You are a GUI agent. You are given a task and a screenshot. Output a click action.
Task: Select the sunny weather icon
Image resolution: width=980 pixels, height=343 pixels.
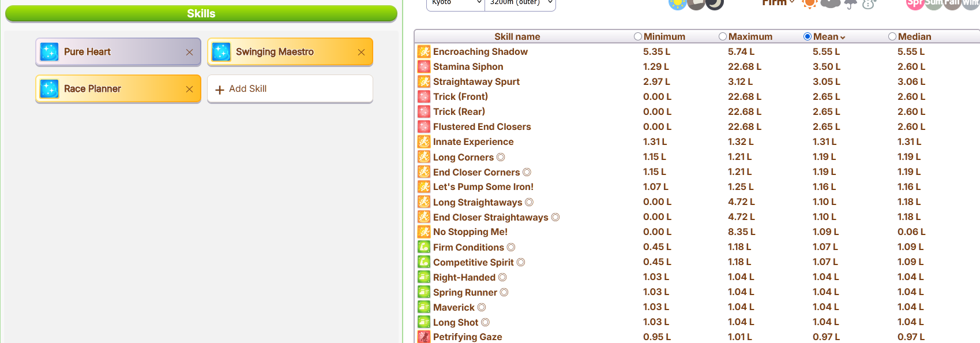click(810, 3)
